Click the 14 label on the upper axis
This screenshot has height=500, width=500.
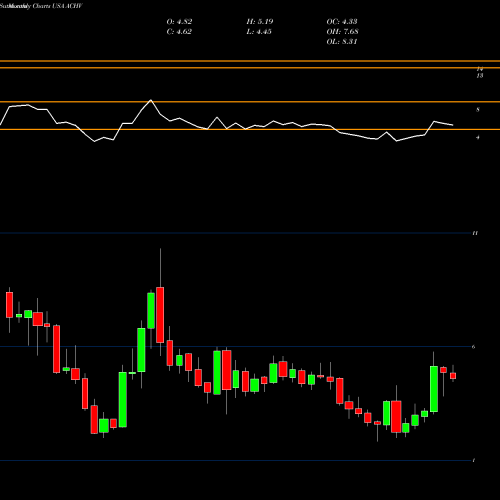point(480,69)
